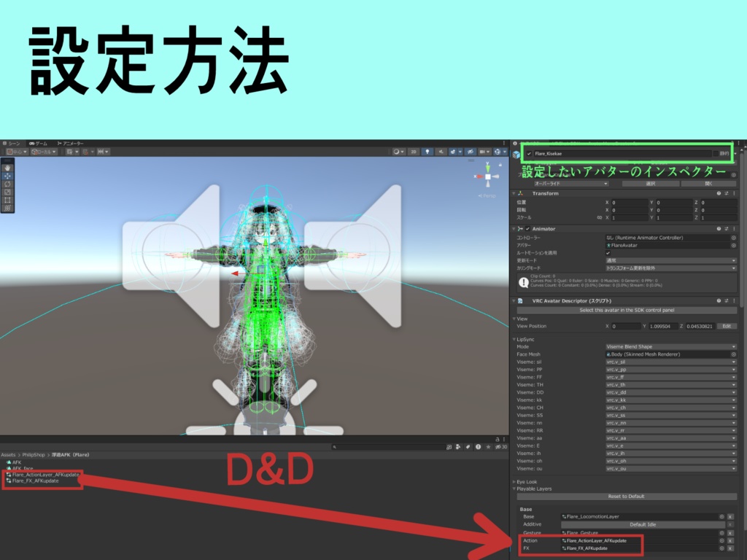The width and height of the screenshot is (747, 560).
Task: Switch to the ゲーム tab
Action: point(40,144)
